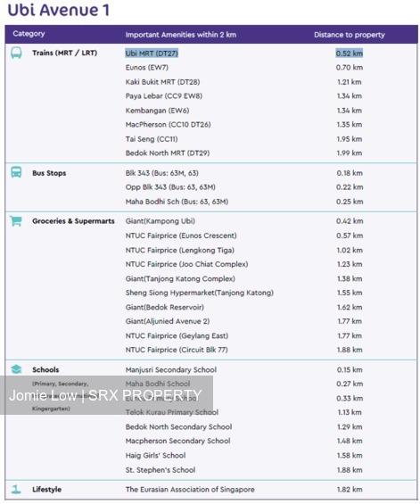Click the Category column header
The image size is (420, 504).
click(x=29, y=34)
